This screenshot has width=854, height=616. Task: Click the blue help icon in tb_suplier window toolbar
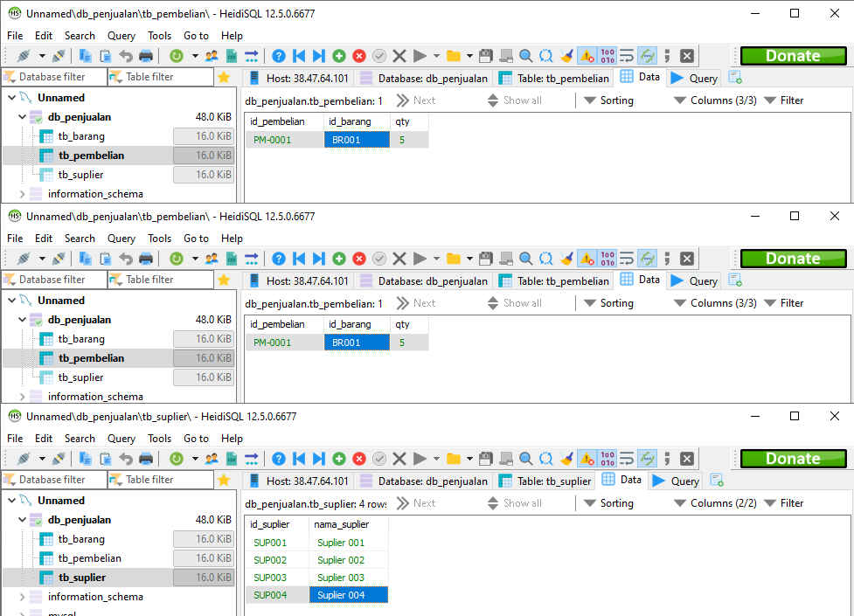pyautogui.click(x=279, y=459)
